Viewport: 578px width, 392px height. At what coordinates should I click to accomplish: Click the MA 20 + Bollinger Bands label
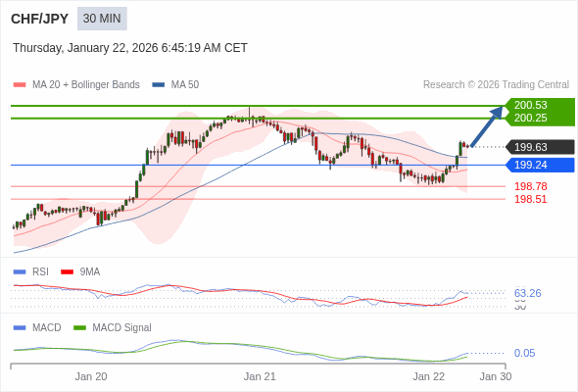[86, 85]
